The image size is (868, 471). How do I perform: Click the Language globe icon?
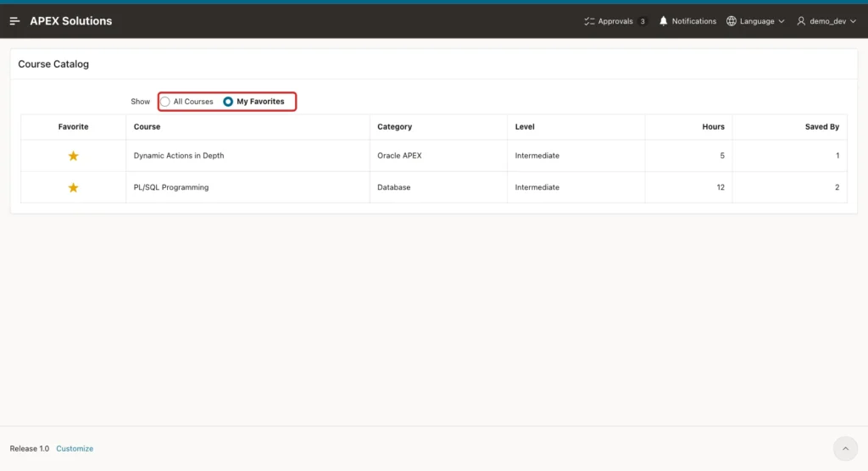point(732,21)
